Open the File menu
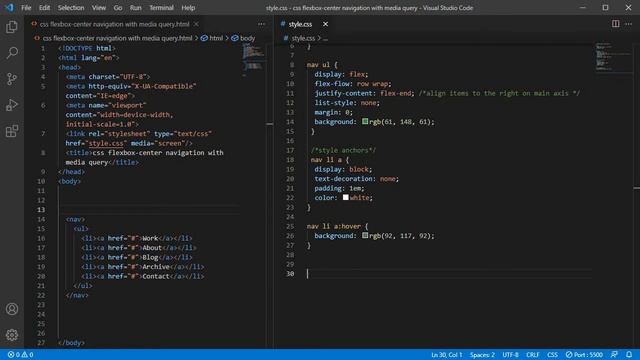This screenshot has width=640, height=360. [26, 8]
